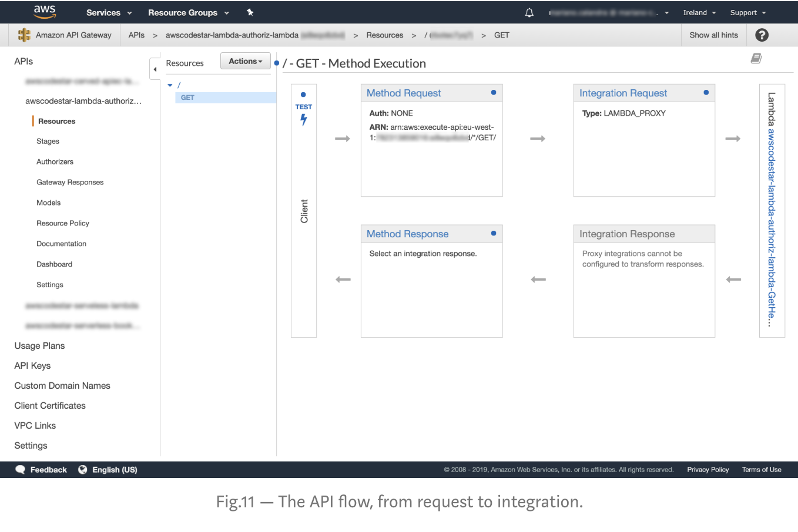Open the API-level Settings under Dashboard
The image size is (798, 532).
50,285
